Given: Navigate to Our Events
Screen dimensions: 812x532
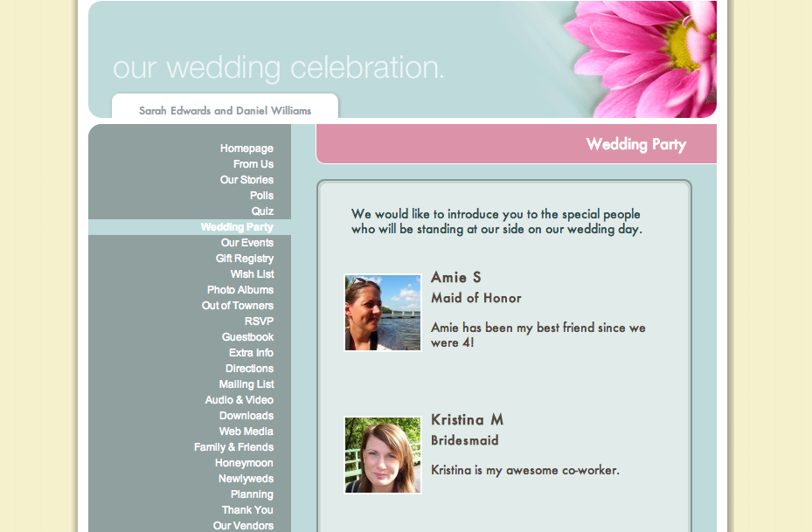Looking at the screenshot, I should [x=247, y=243].
